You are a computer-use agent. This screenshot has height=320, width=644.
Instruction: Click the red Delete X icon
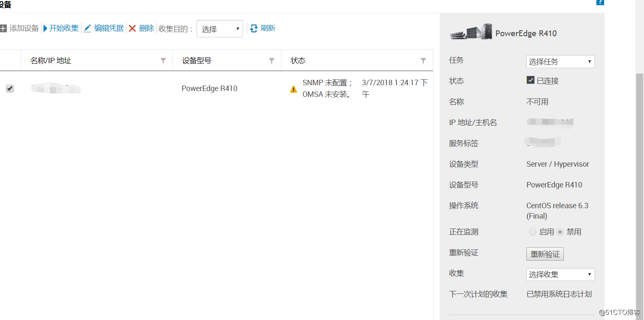(x=132, y=28)
